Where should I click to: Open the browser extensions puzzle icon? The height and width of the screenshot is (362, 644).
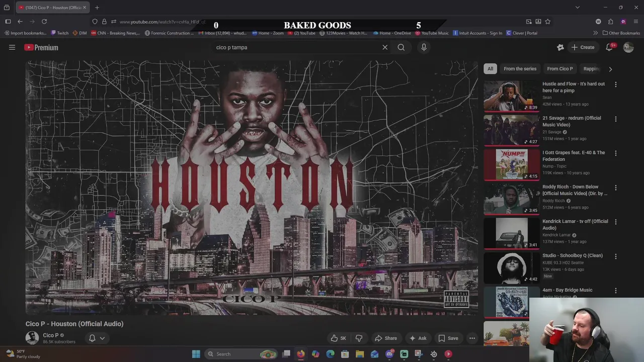click(x=610, y=22)
